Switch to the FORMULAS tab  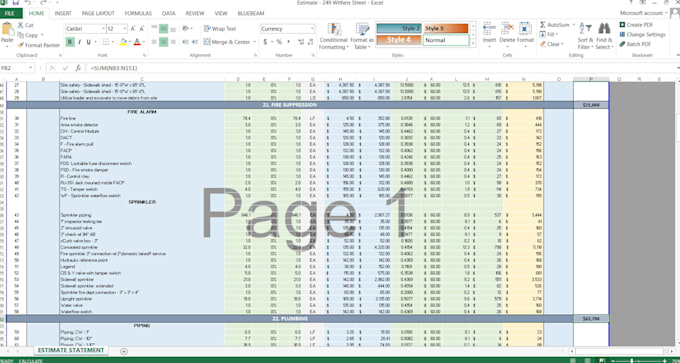click(x=138, y=13)
